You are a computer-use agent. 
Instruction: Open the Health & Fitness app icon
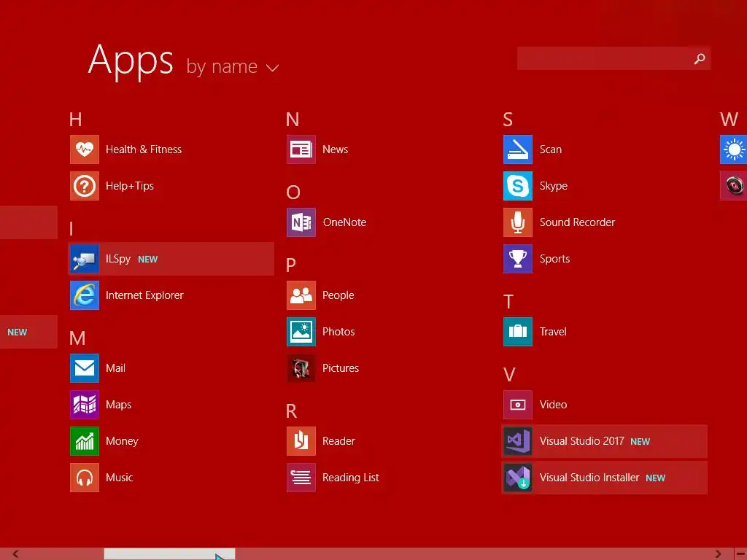85,149
